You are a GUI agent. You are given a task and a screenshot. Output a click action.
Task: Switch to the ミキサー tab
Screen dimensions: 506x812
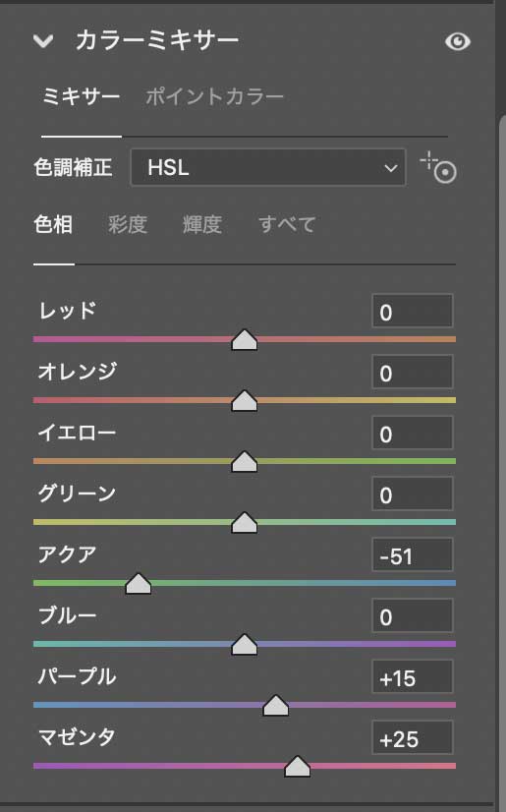82,96
